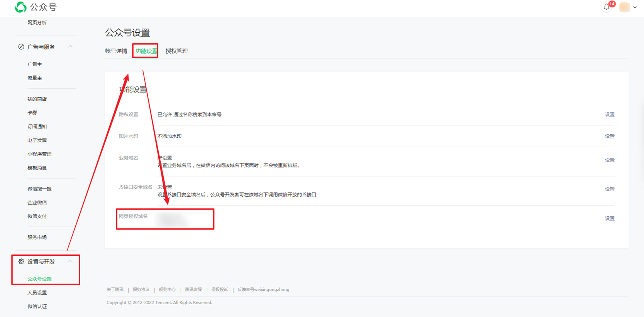
Task: Click 设置 for 隐私设置 row
Action: (610, 115)
